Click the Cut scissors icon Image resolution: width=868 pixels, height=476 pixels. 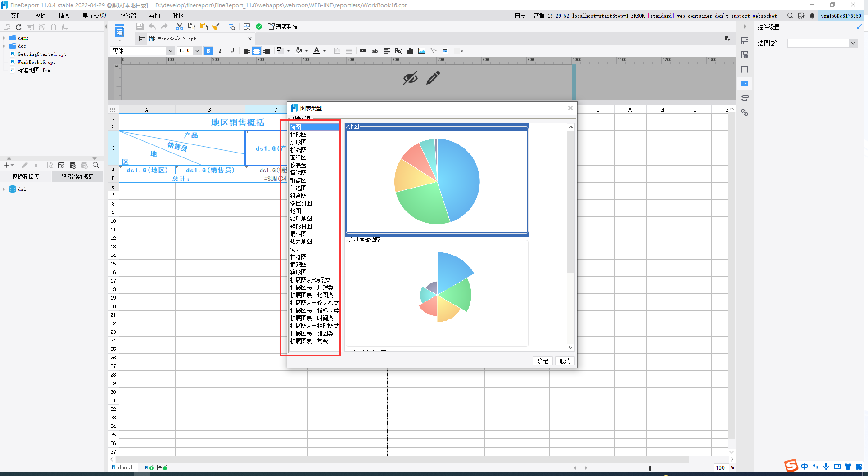pos(180,27)
